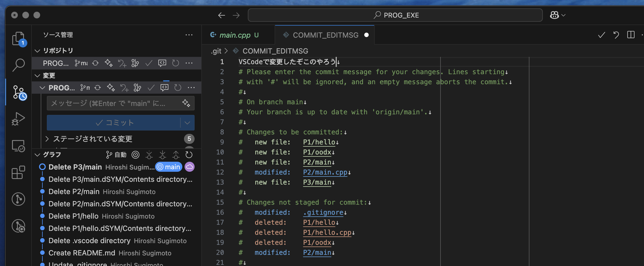Select commit 'Delete .vscode directory'
644x266 pixels.
[117, 241]
